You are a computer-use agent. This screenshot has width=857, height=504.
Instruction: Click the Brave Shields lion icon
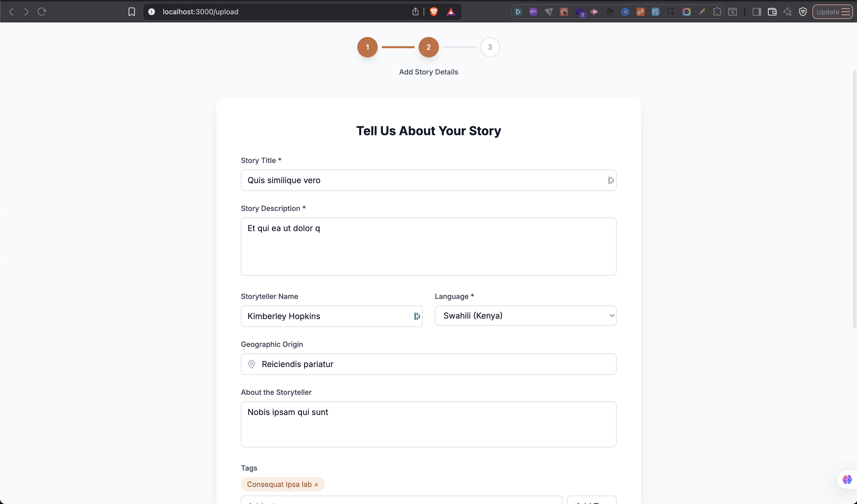pyautogui.click(x=434, y=11)
